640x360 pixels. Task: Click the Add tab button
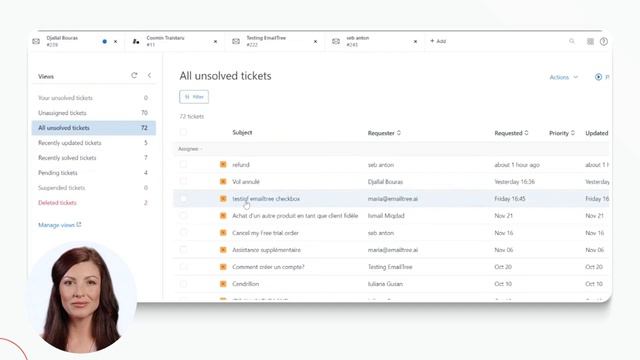pos(438,41)
